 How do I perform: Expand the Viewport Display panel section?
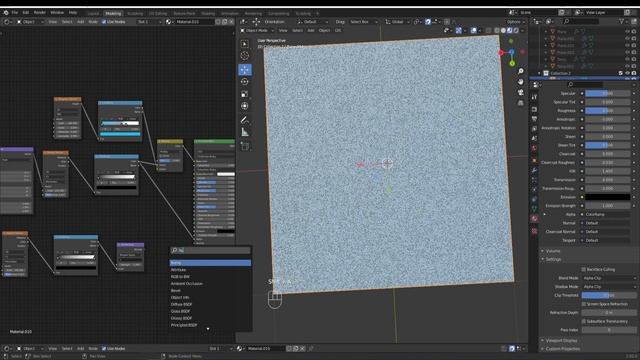(561, 340)
